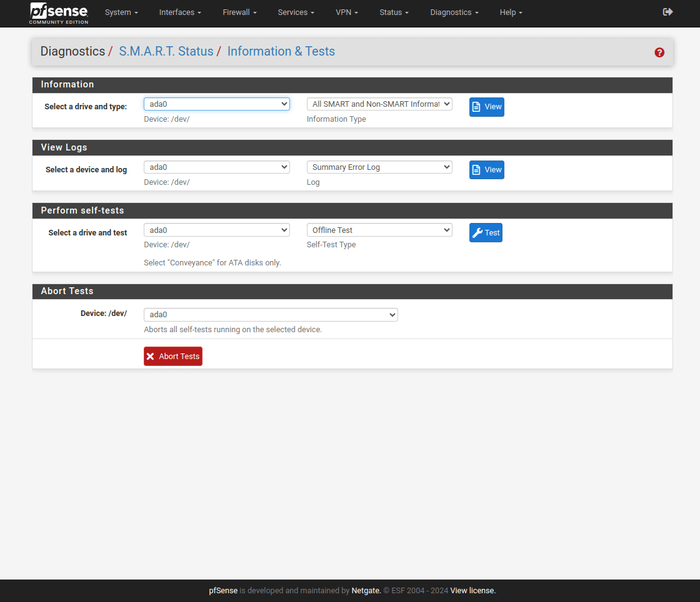Expand the Summary Error Log dropdown
700x602 pixels.
[x=379, y=167]
